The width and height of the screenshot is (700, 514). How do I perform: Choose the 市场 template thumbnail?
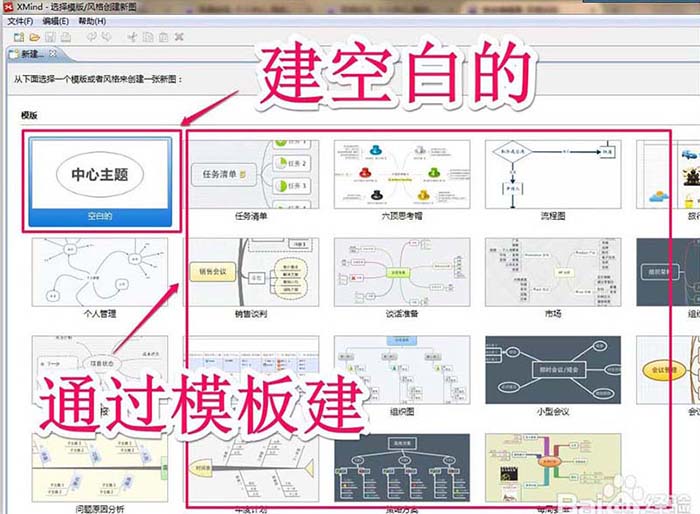coord(553,272)
